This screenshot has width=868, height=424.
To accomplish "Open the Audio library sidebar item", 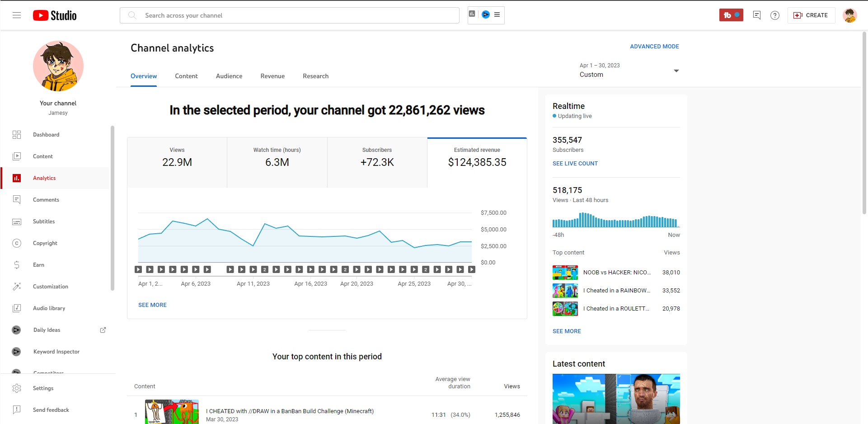I will [49, 308].
